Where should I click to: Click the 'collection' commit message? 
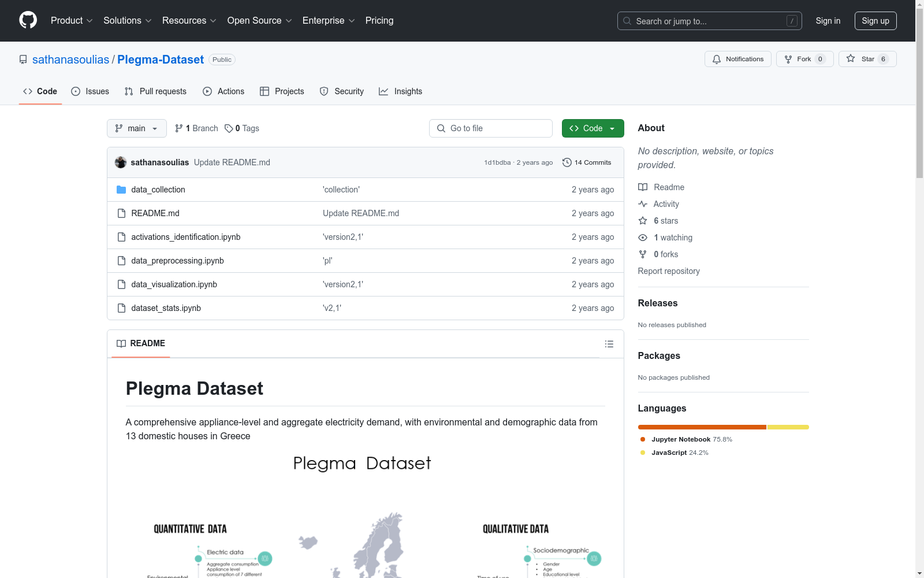pos(341,190)
